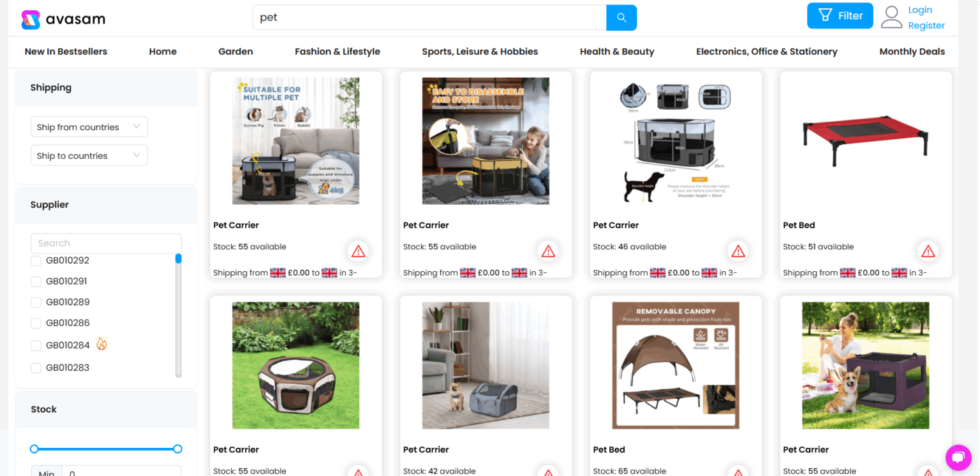
Task: Click the right handle of the Stock slider
Action: 178,449
